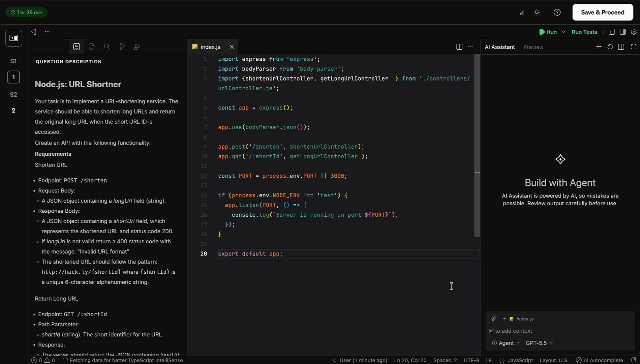
Task: Click line number 20 in gutter
Action: tap(204, 254)
